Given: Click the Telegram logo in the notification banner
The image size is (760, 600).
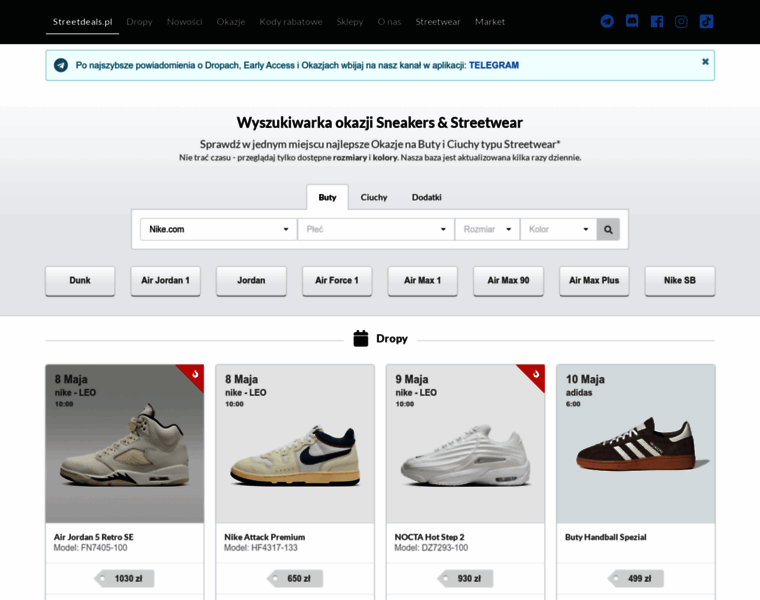Looking at the screenshot, I should click(61, 65).
